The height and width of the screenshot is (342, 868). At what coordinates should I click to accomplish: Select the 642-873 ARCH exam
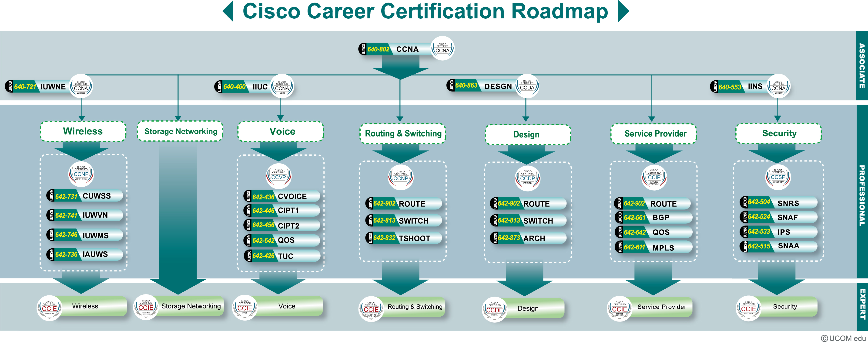[528, 238]
